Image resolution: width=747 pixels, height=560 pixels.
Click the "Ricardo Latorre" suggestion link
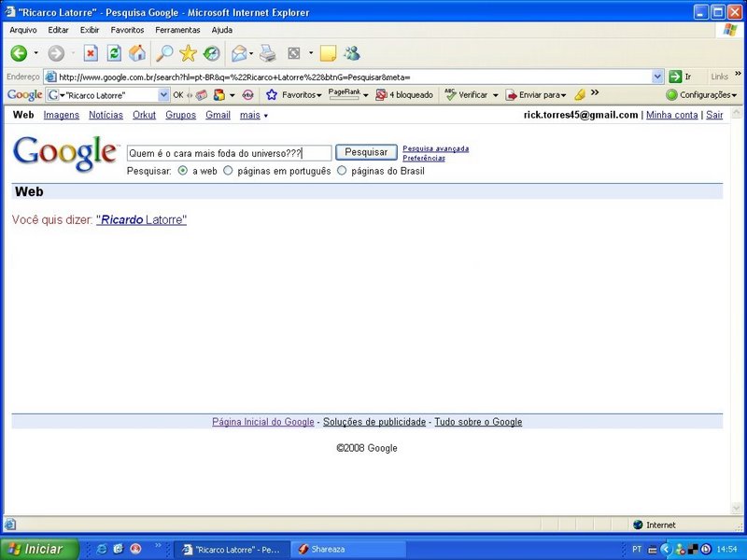click(x=142, y=220)
